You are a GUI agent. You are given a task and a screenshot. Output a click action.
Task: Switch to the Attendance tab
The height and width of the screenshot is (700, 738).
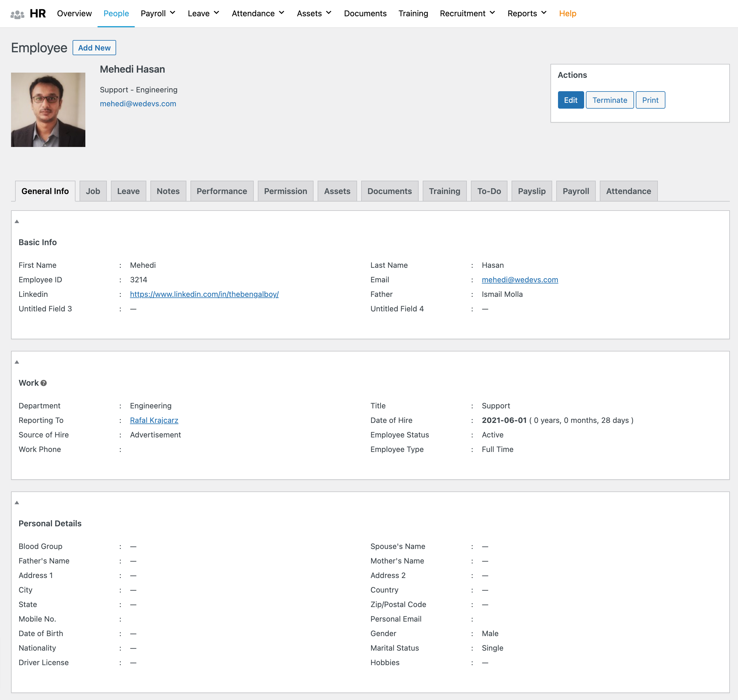[628, 191]
